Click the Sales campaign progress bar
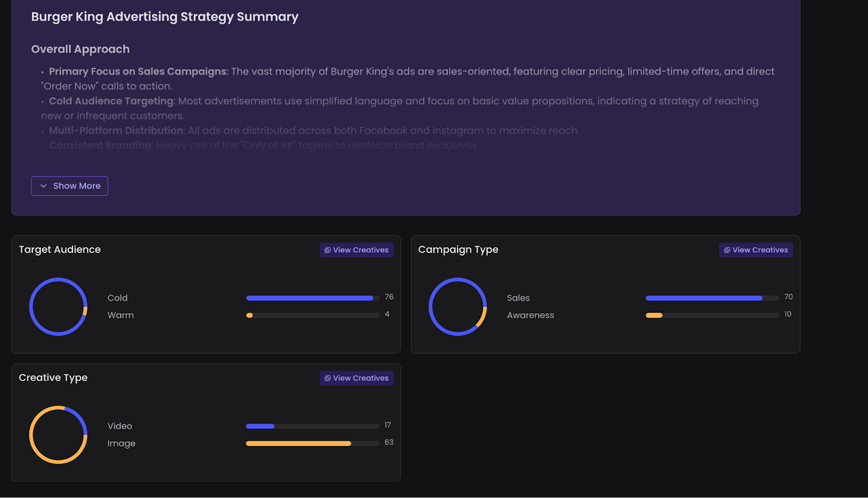This screenshot has width=868, height=498. point(711,298)
